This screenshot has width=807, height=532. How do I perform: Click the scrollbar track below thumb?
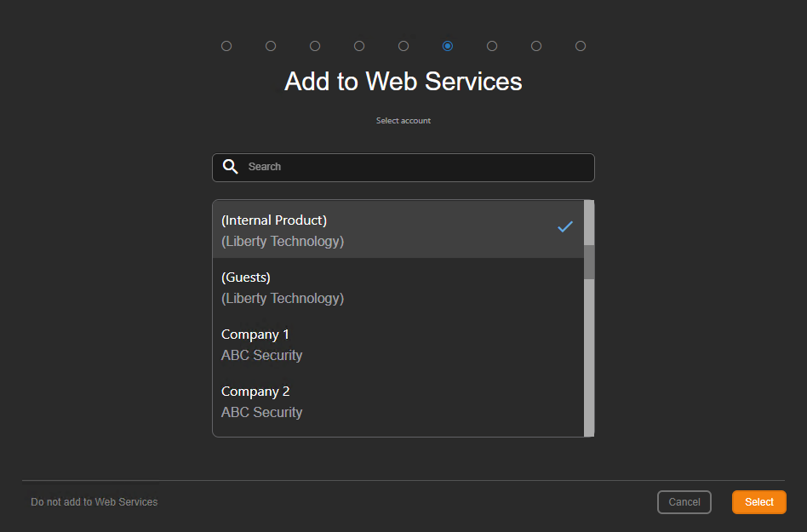pos(589,358)
